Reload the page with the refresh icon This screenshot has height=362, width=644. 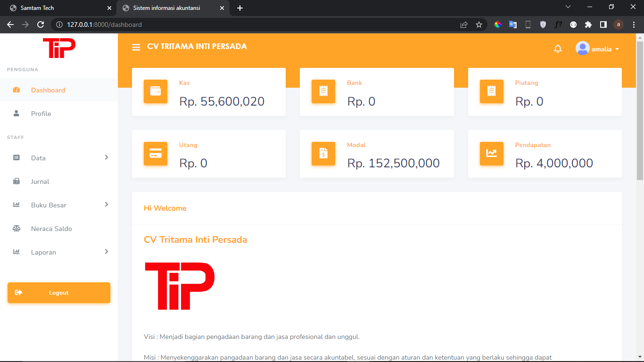click(41, 25)
